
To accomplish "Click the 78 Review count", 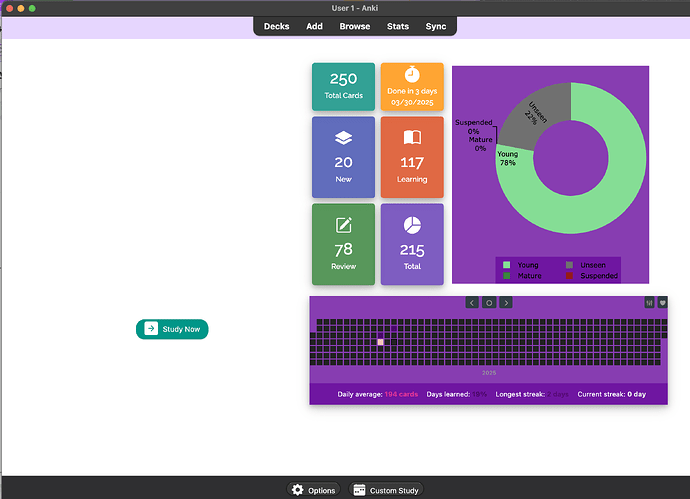I will 343,250.
